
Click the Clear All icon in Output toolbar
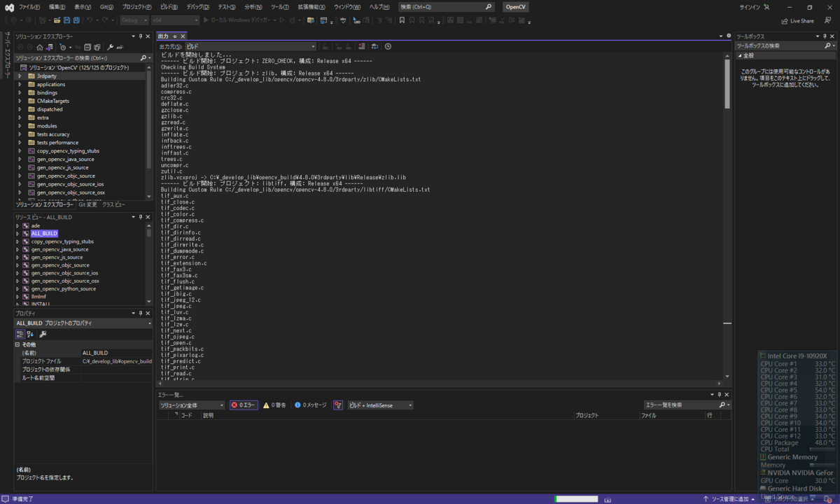[362, 46]
